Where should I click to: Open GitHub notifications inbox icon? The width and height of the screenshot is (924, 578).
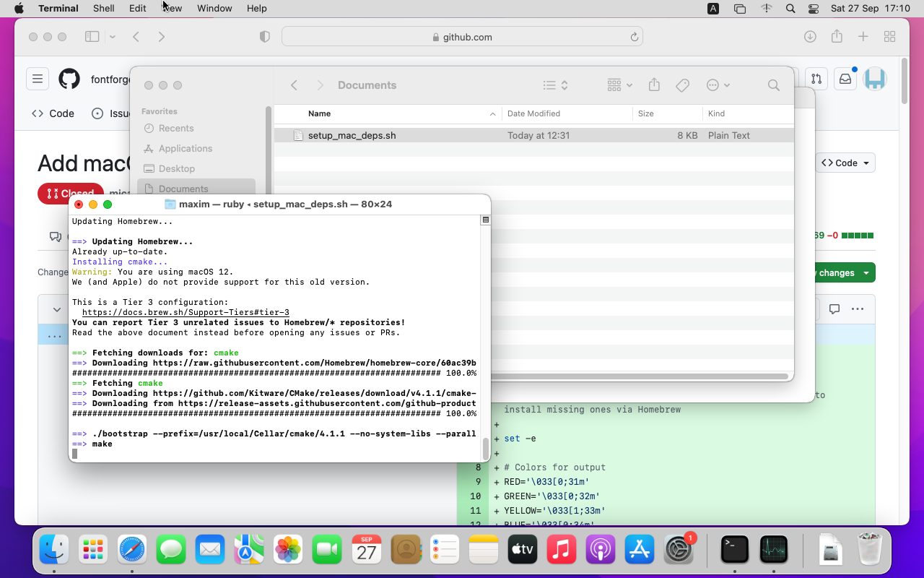845,79
